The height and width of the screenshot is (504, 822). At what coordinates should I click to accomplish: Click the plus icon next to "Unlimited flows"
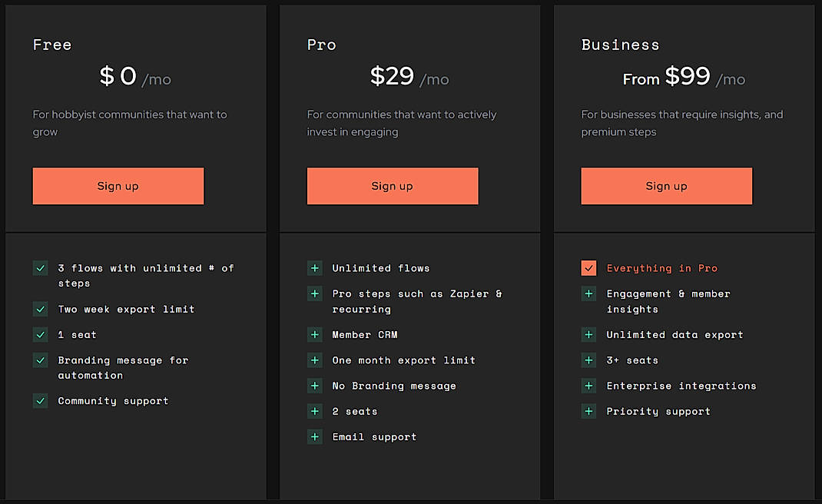pyautogui.click(x=314, y=268)
